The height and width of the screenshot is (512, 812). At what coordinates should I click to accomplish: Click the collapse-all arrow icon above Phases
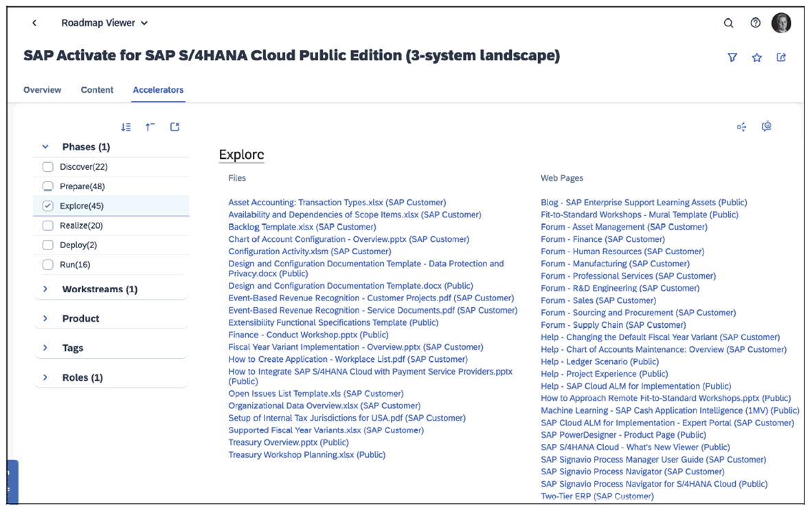tap(150, 127)
